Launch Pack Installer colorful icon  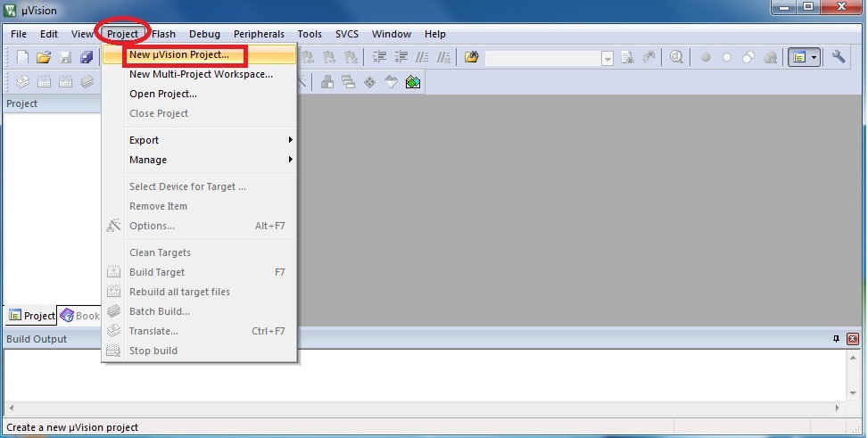click(x=413, y=82)
